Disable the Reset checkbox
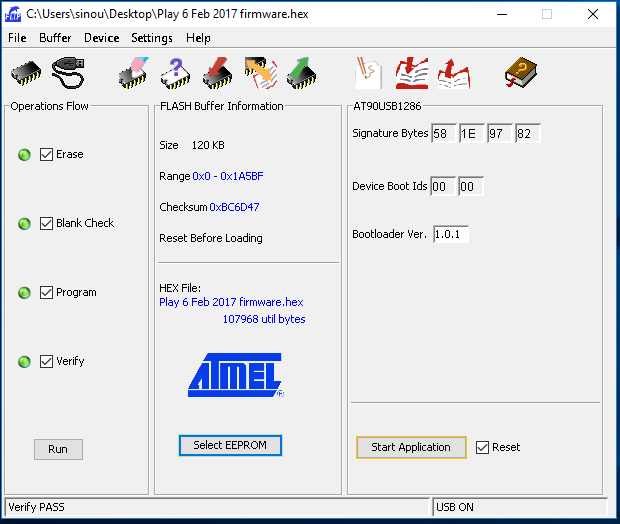620x524 pixels. pyautogui.click(x=482, y=447)
